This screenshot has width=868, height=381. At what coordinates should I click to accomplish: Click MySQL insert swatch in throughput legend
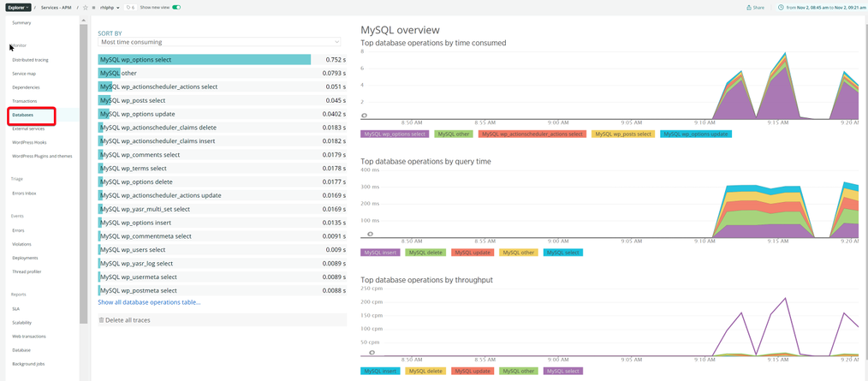tap(380, 371)
